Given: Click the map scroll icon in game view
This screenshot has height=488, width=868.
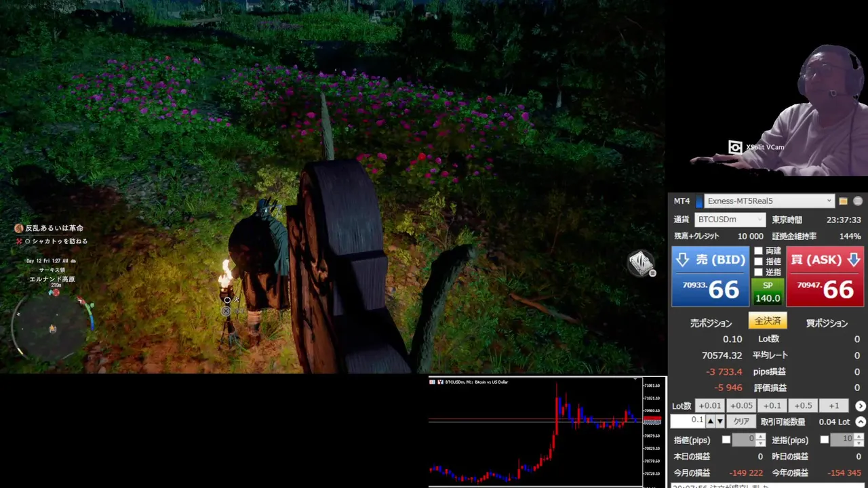Looking at the screenshot, I should [640, 263].
